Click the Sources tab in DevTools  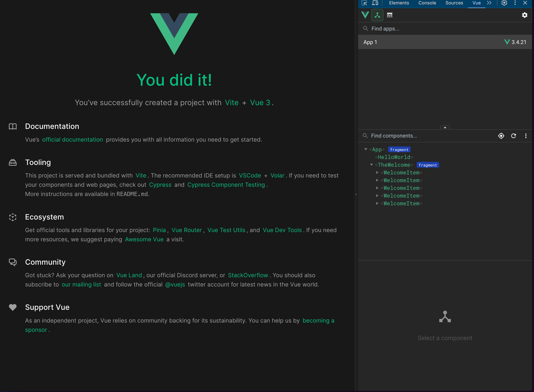(454, 3)
